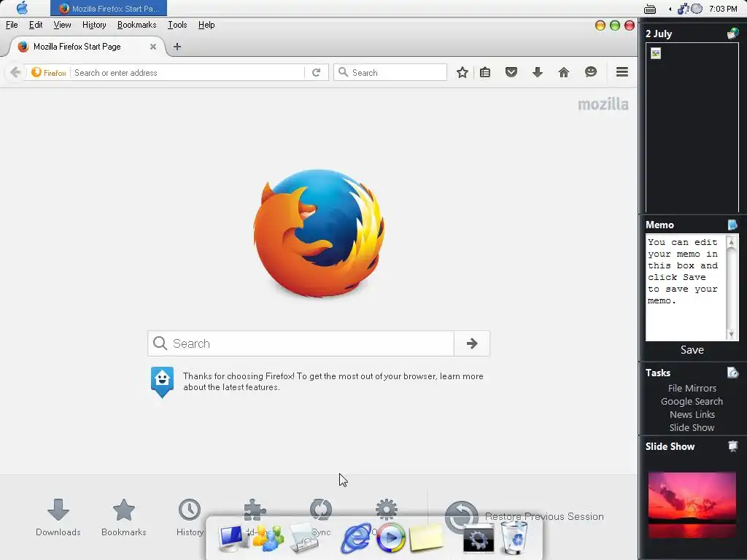Open the File Mirrors task

(x=692, y=388)
